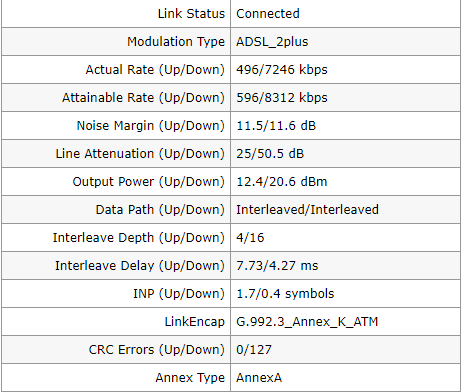Click the Output Power 12.4/20.6 dBm value
Viewport: 462px width, 392px height.
click(x=282, y=182)
